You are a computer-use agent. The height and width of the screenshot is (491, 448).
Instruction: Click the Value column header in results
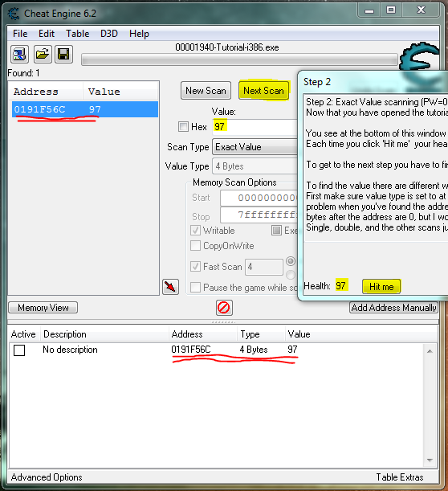click(x=121, y=92)
